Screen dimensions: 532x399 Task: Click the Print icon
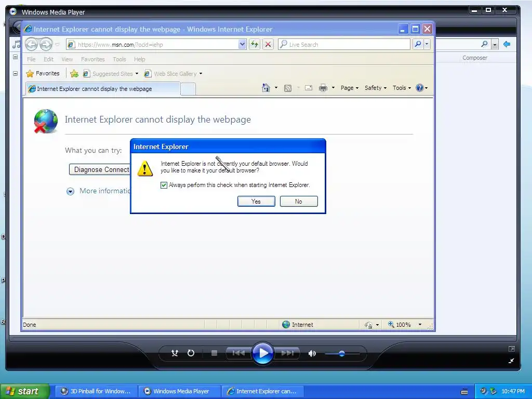[323, 88]
